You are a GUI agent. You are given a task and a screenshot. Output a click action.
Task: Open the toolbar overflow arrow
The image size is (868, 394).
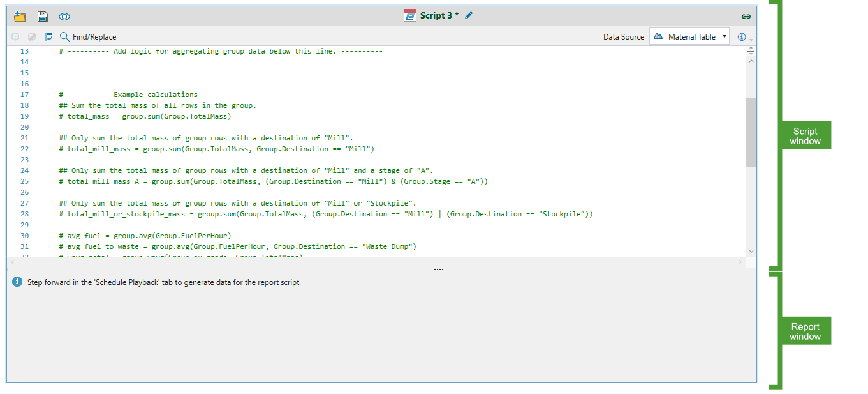point(751,39)
